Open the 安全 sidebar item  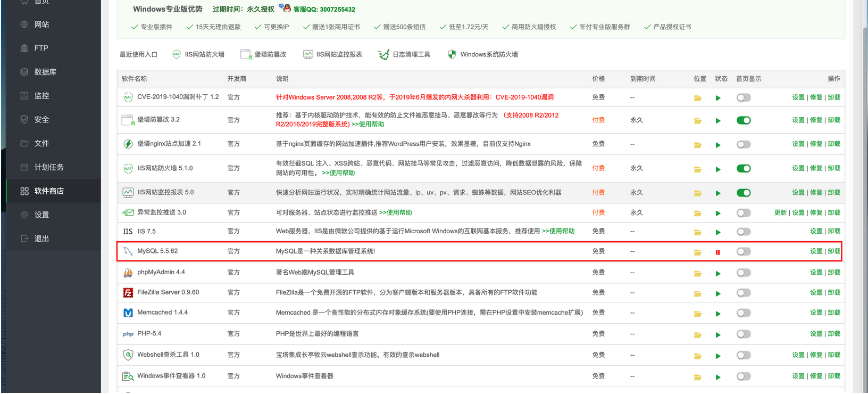[x=41, y=120]
